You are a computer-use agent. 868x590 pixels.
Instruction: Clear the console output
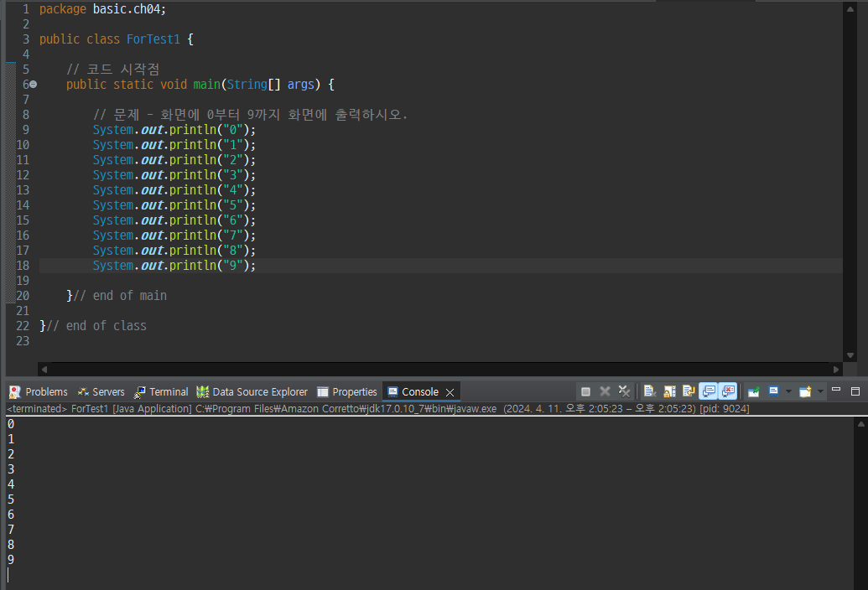650,391
